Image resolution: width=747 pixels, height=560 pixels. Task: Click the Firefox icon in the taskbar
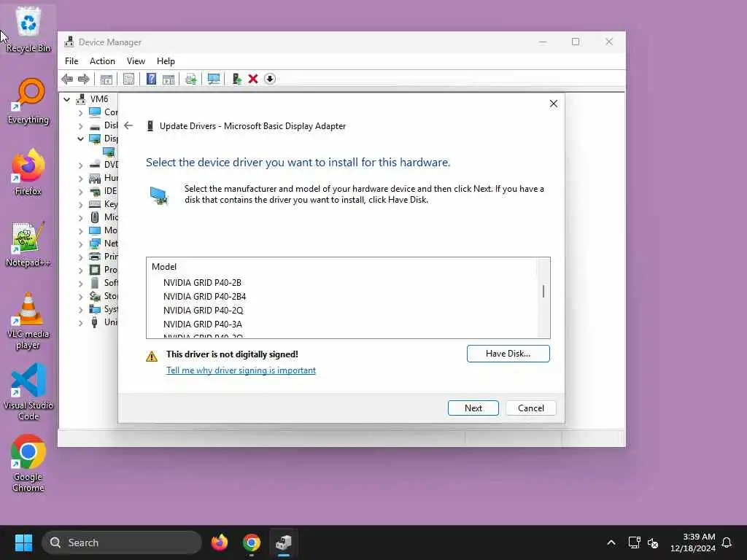[x=219, y=542]
